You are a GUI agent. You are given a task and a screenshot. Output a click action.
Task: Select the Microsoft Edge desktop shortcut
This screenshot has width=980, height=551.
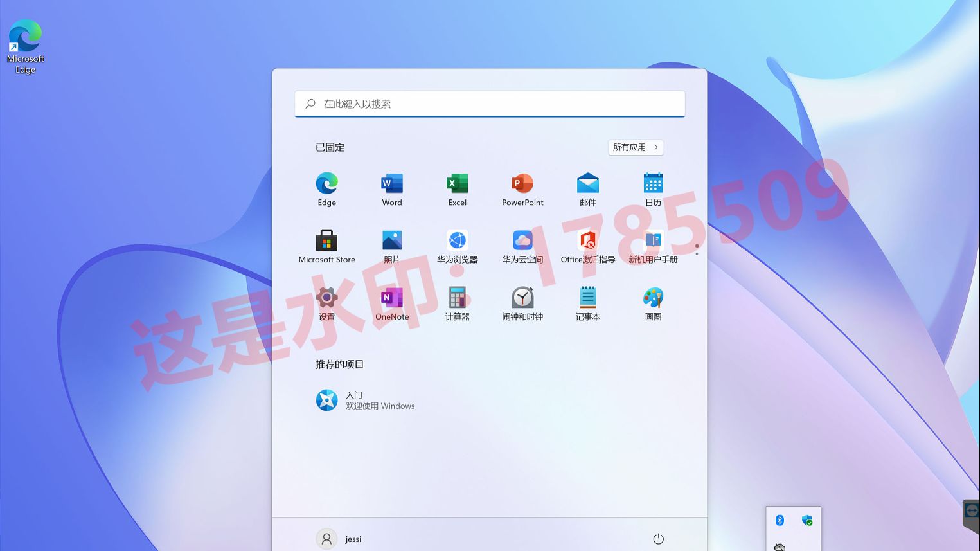(26, 46)
